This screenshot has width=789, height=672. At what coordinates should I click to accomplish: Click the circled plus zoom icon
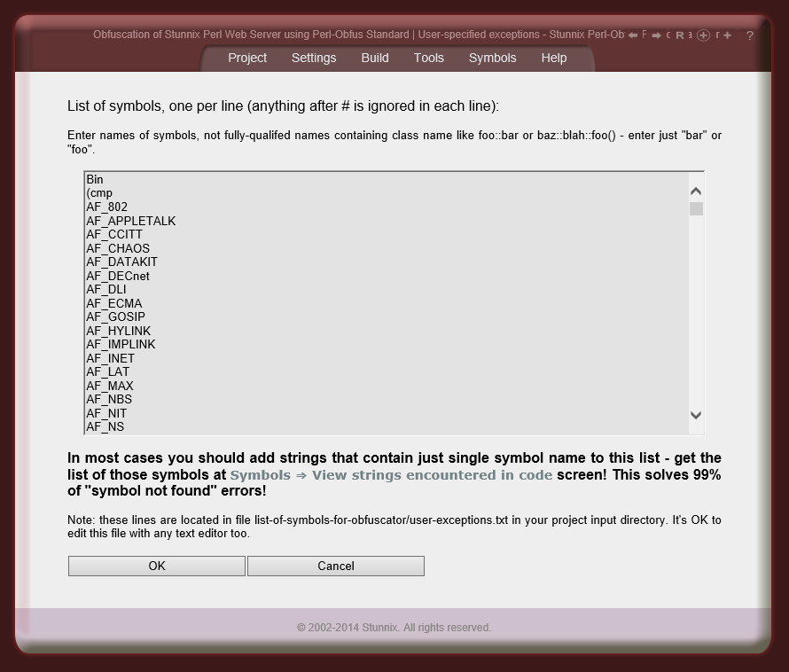(x=703, y=35)
